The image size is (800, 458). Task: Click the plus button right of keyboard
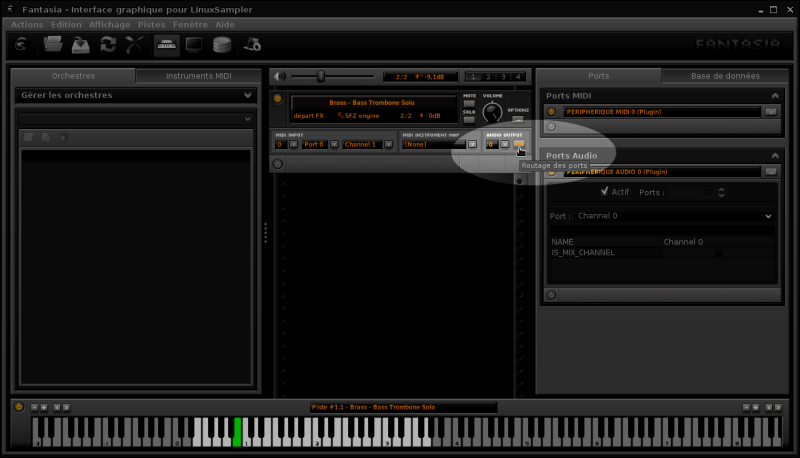tap(756, 408)
